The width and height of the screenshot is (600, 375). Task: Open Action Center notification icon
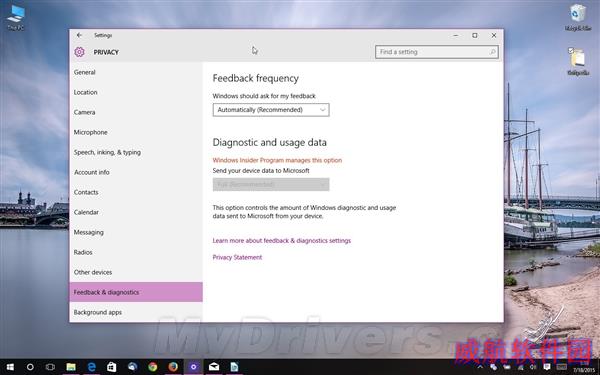click(x=546, y=367)
